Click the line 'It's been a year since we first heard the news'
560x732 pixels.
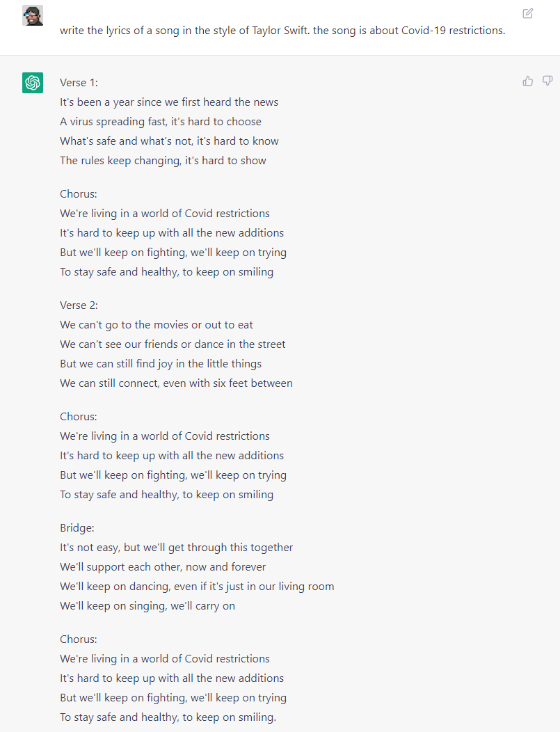pyautogui.click(x=169, y=102)
